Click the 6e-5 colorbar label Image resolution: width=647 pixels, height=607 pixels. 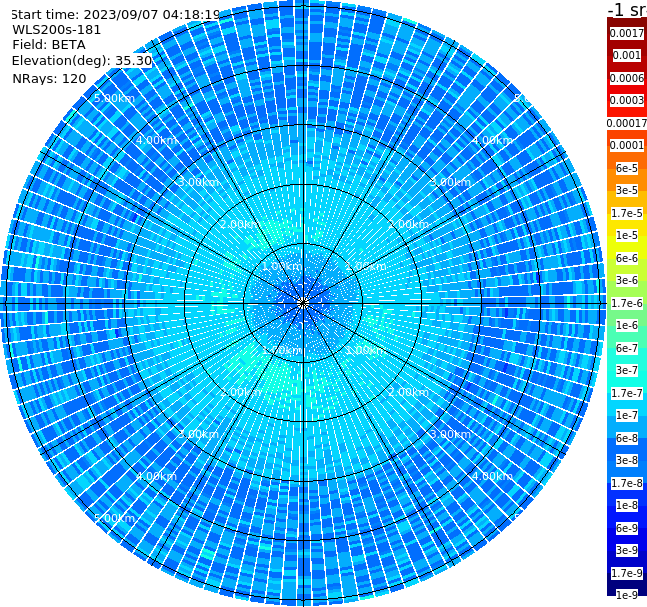click(627, 168)
